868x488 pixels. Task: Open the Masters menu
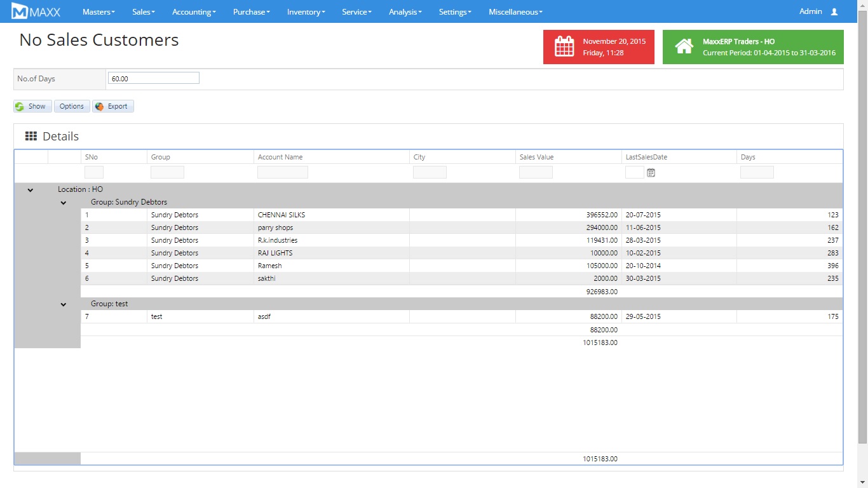pos(98,11)
